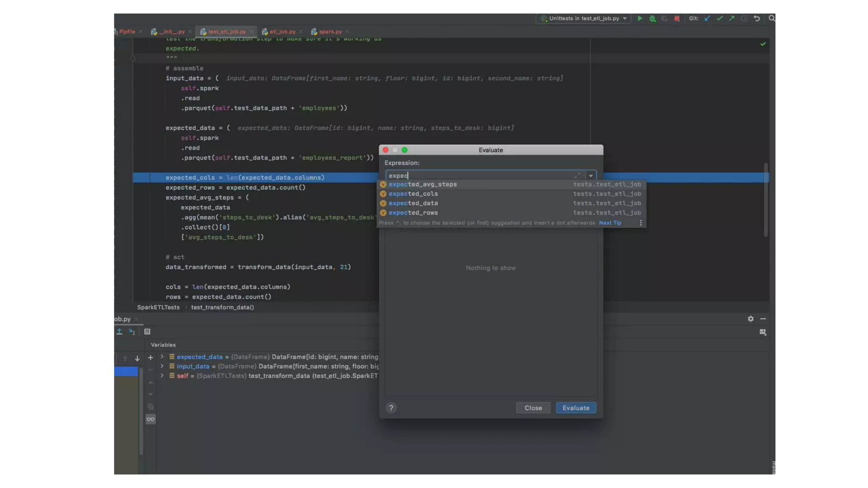Click the editor vertical scrollbar
Image resolution: width=868 pixels, height=488 pixels.
tap(765, 199)
